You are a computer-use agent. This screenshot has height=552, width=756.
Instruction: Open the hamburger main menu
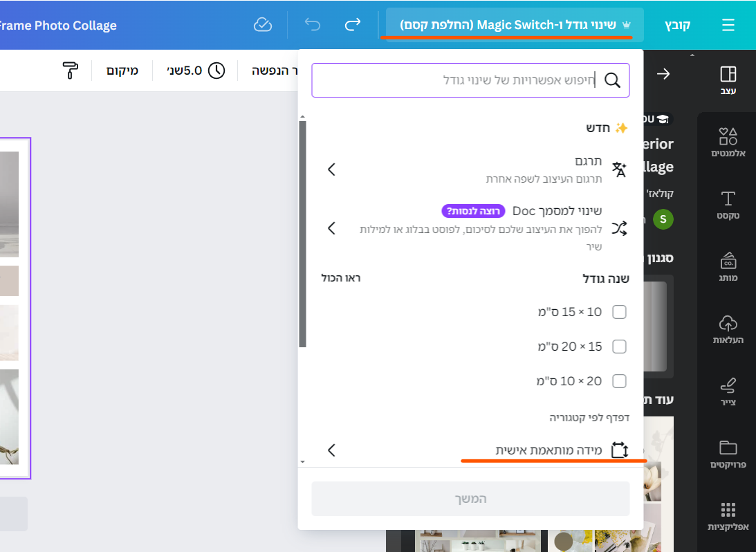(728, 25)
